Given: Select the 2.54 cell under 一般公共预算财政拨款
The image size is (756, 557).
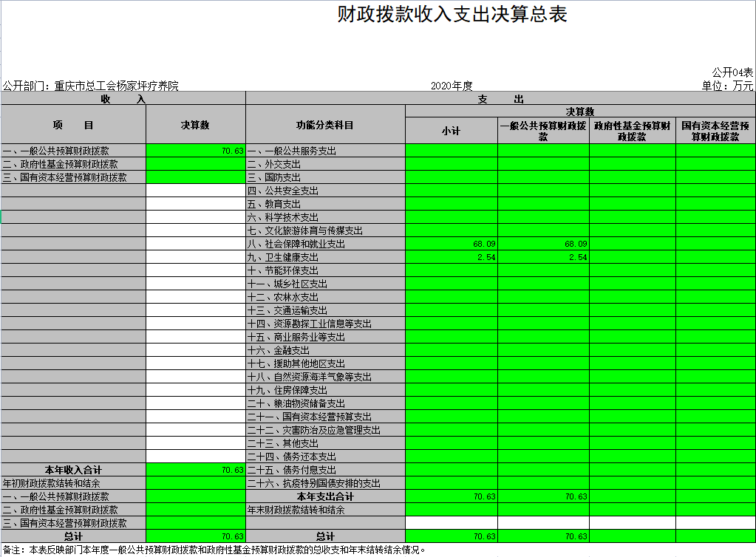Looking at the screenshot, I should [x=543, y=257].
